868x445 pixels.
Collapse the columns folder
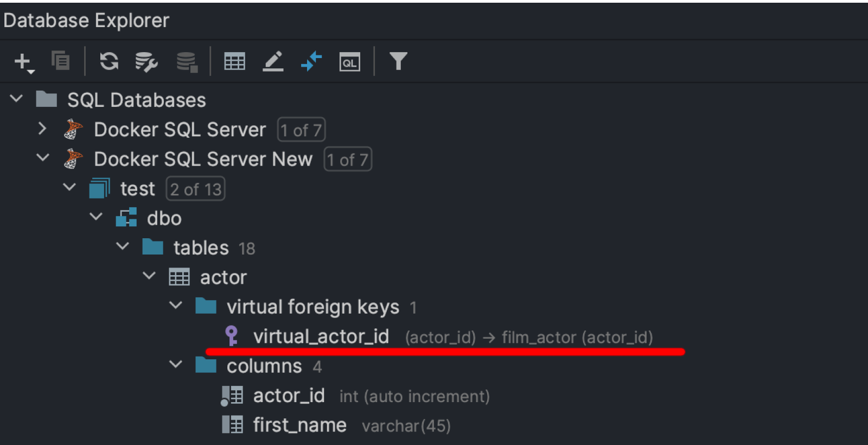click(176, 365)
